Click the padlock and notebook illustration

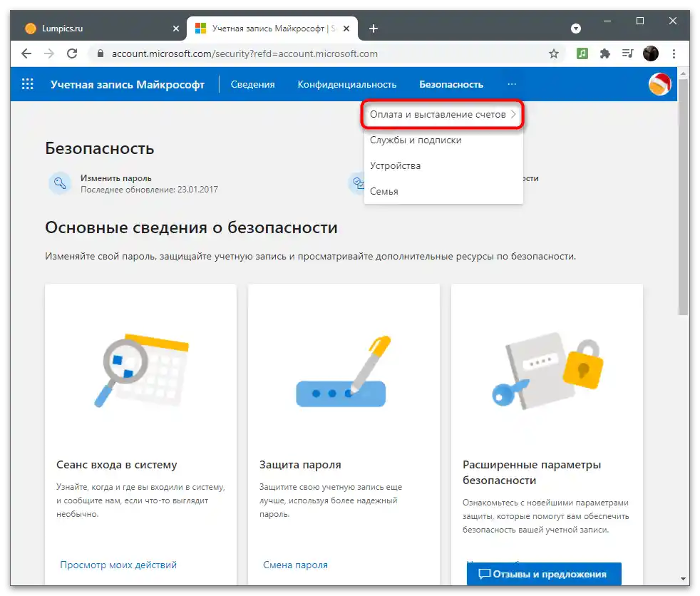click(547, 371)
